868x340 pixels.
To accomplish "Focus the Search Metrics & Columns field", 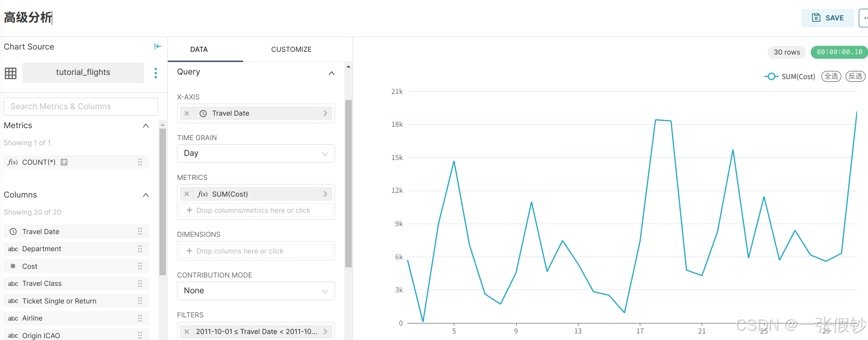I will pyautogui.click(x=81, y=106).
